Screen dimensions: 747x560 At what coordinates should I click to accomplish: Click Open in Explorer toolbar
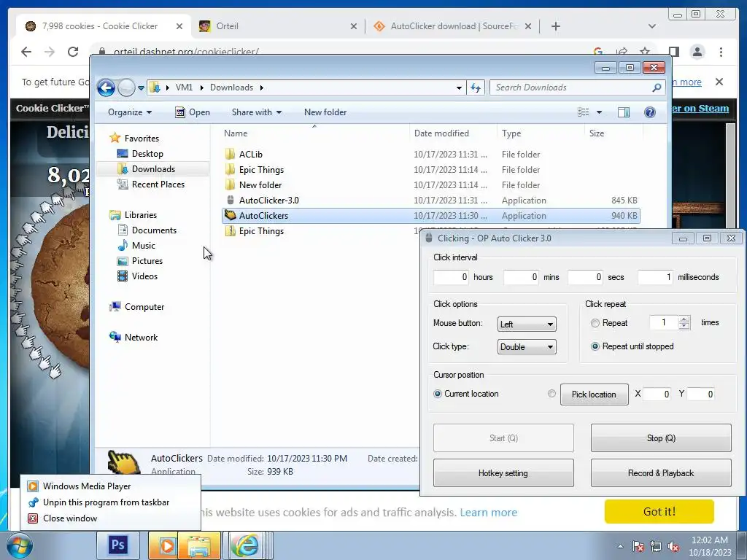(193, 112)
